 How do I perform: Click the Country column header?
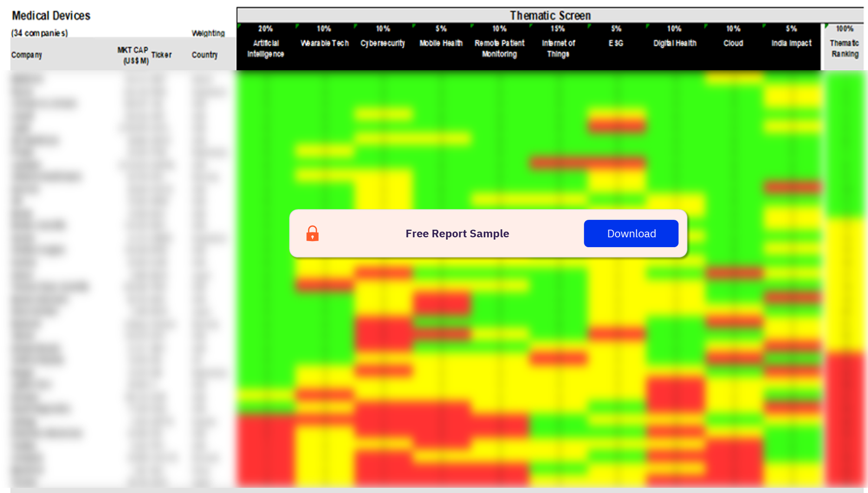(204, 55)
